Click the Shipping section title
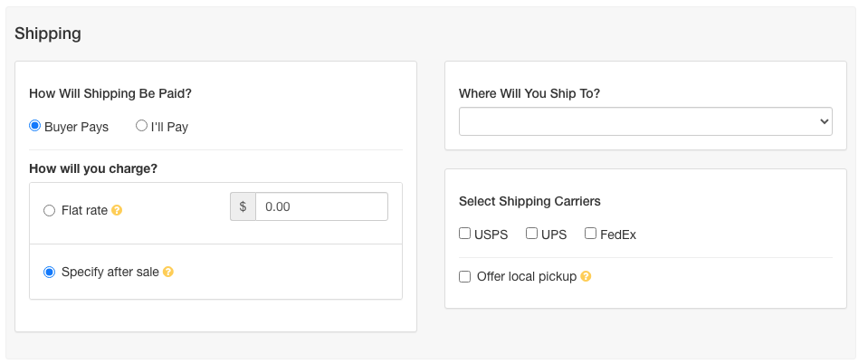 48,34
